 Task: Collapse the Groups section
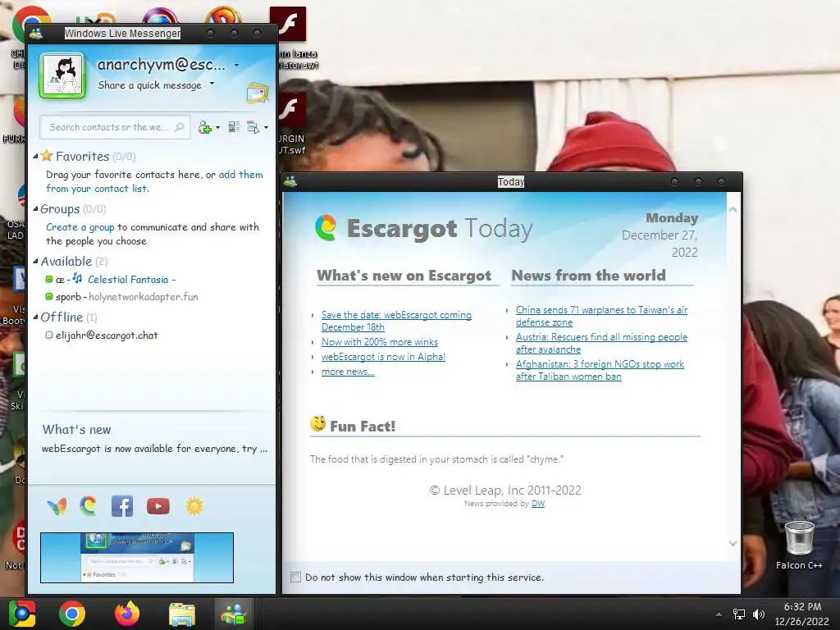pyautogui.click(x=35, y=209)
